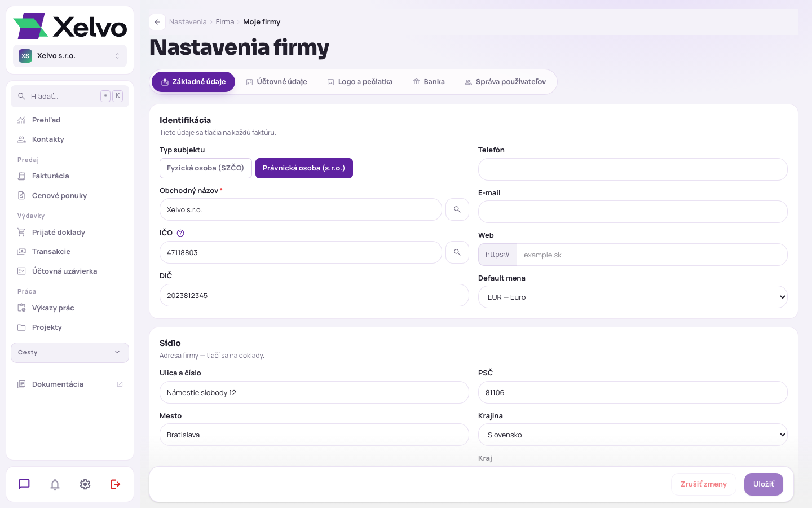The height and width of the screenshot is (508, 812).
Task: Open the Krajina dropdown
Action: (x=633, y=435)
